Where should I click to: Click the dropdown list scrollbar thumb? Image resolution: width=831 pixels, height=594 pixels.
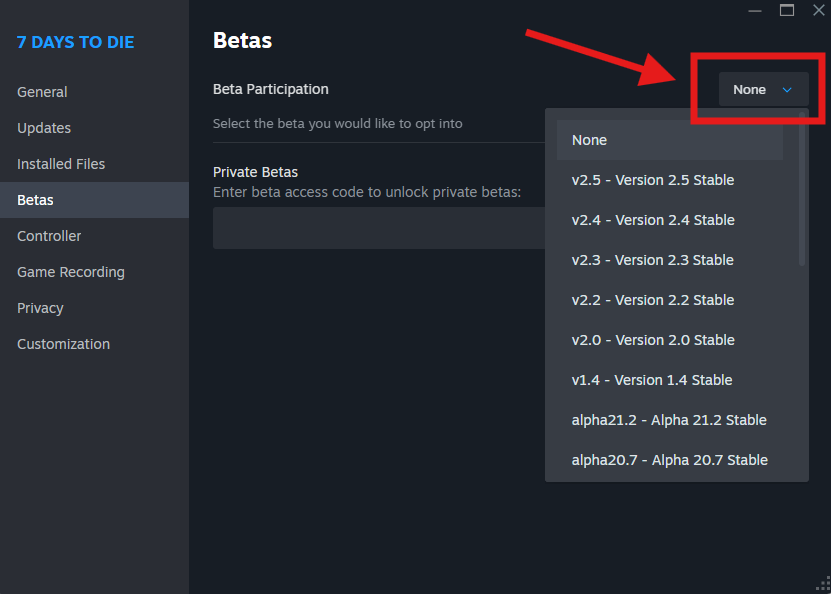click(x=802, y=188)
